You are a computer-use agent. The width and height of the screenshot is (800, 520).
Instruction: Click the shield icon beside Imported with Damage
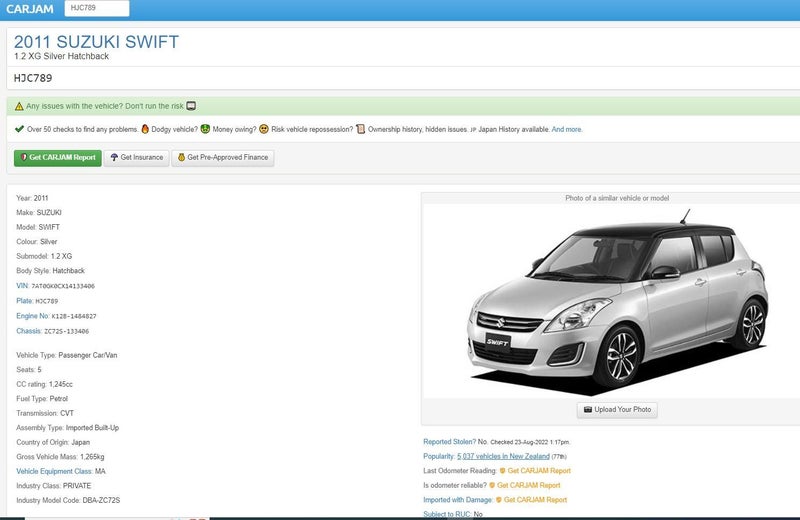(498, 500)
